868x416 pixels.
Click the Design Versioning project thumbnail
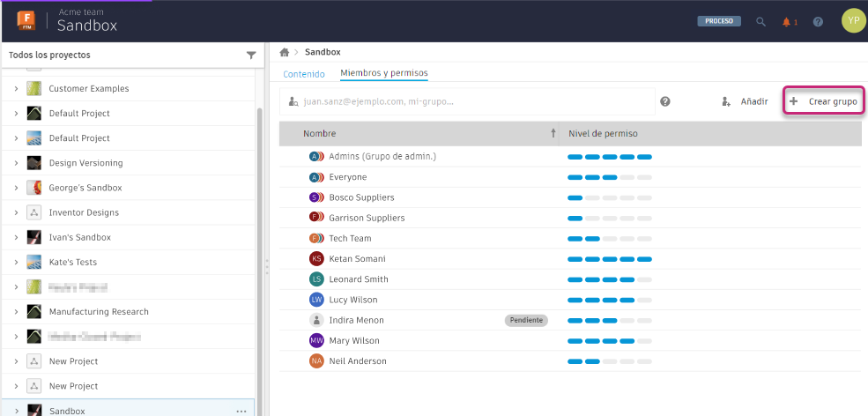34,163
